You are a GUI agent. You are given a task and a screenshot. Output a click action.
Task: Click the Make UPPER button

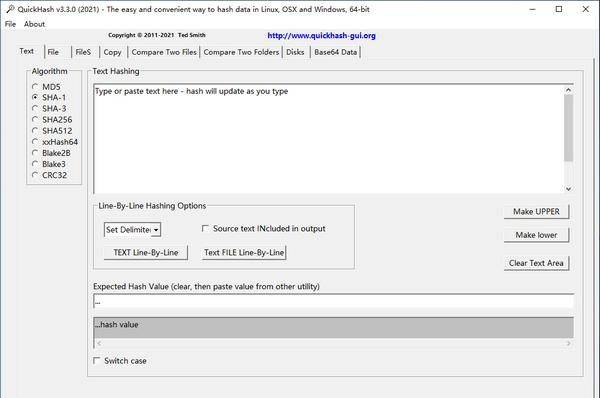536,212
